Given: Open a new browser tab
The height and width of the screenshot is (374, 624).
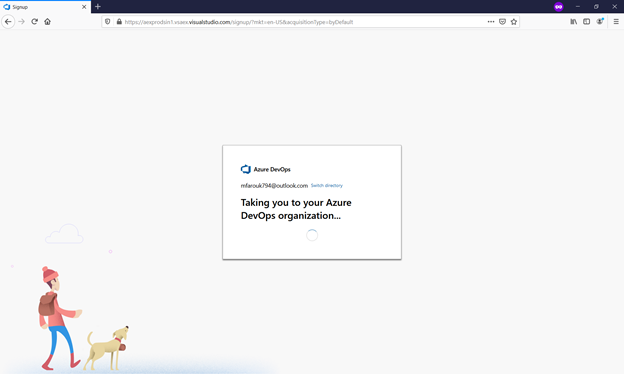Looking at the screenshot, I should coord(98,6).
